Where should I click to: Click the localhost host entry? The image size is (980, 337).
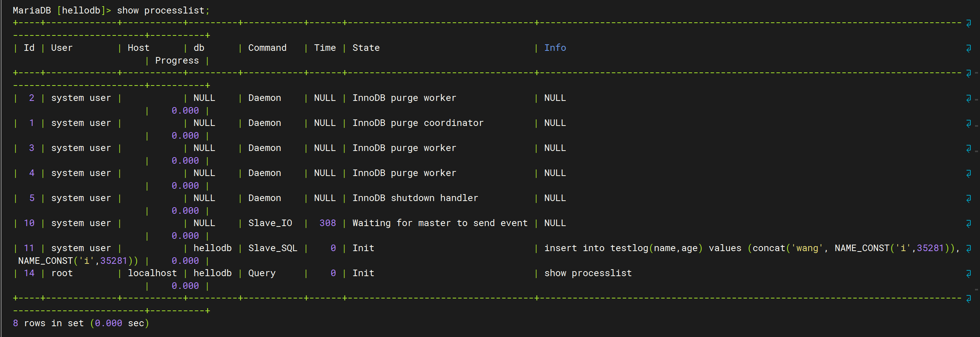pyautogui.click(x=152, y=273)
